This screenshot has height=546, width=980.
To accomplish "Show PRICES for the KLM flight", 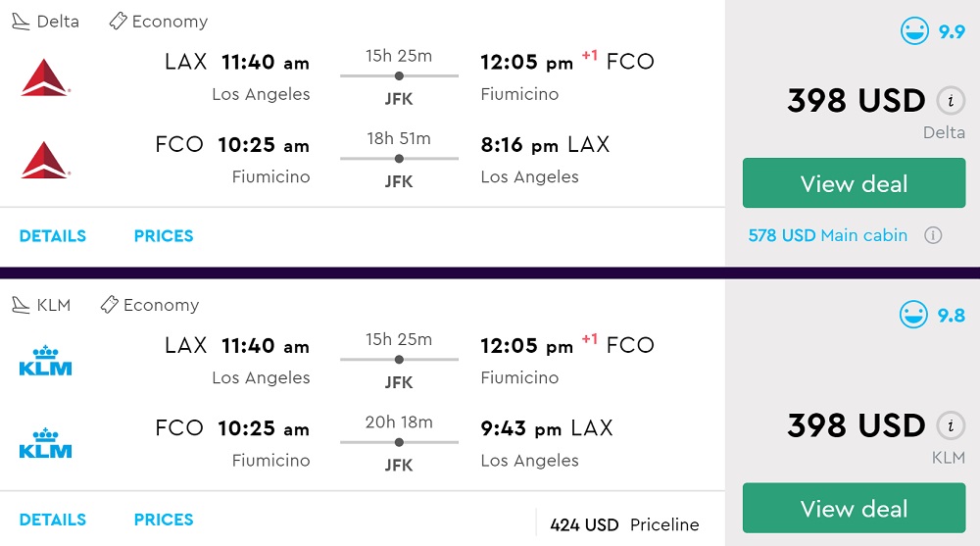I will coord(164,520).
